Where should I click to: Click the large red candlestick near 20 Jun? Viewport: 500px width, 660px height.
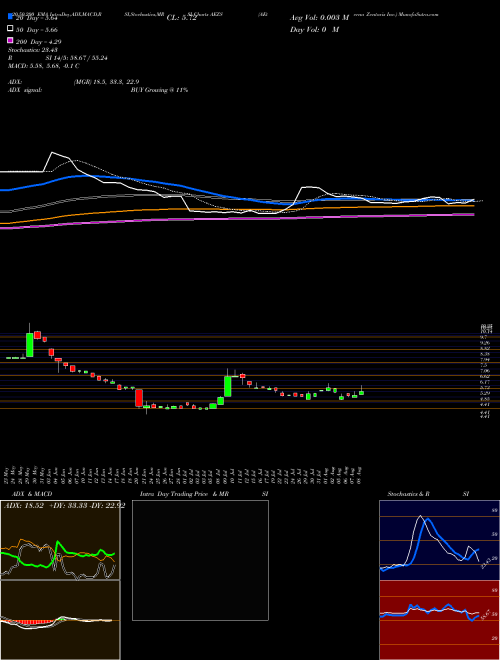click(x=139, y=398)
